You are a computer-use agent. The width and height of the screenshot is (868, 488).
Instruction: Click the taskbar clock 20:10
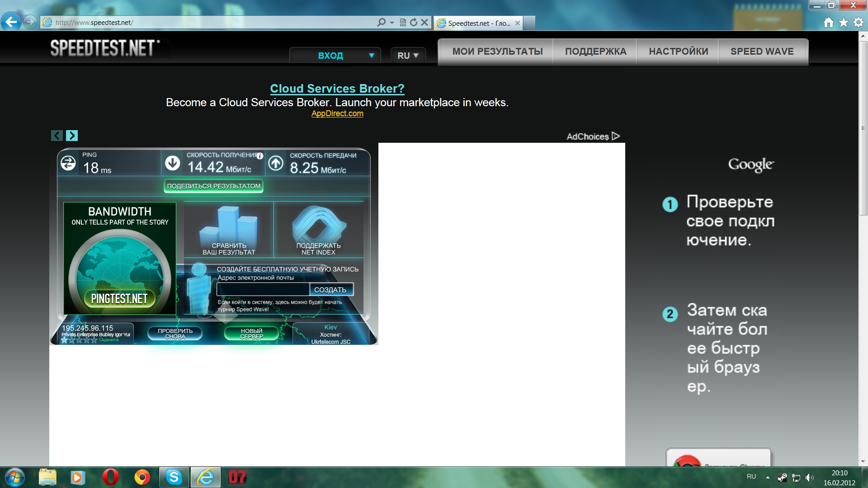[x=840, y=473]
